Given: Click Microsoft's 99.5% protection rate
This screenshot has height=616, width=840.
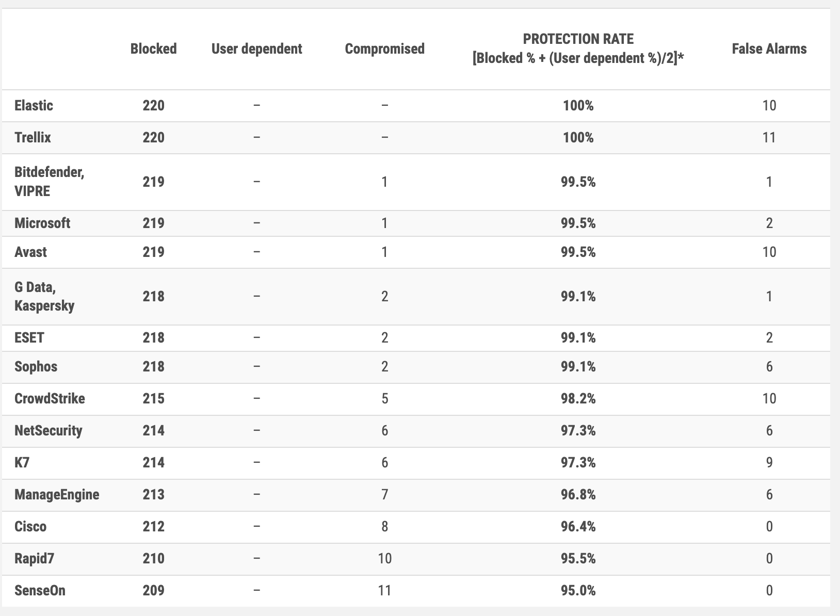Looking at the screenshot, I should (x=578, y=223).
